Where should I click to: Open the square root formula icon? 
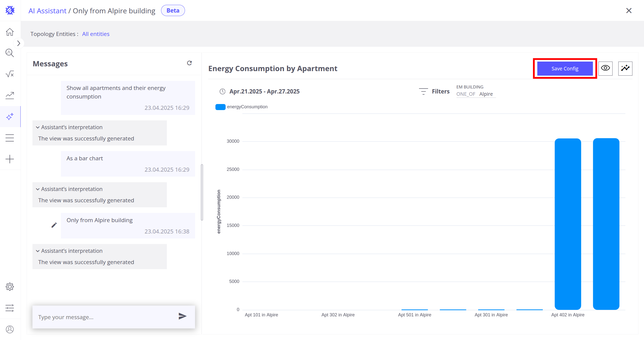[10, 74]
